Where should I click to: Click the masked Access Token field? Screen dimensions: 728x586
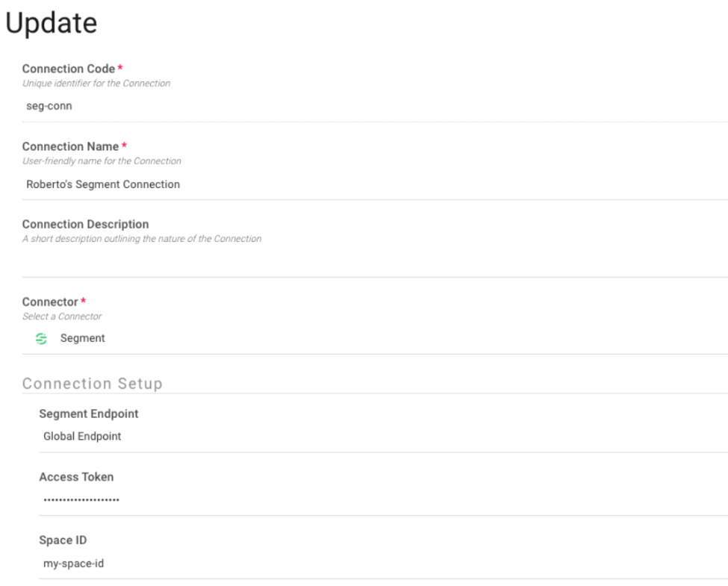pos(383,500)
